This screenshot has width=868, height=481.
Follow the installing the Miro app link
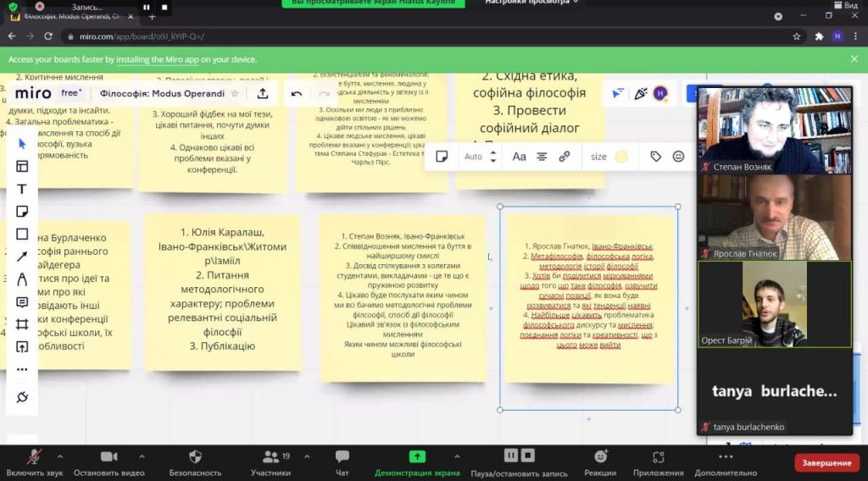pos(157,59)
